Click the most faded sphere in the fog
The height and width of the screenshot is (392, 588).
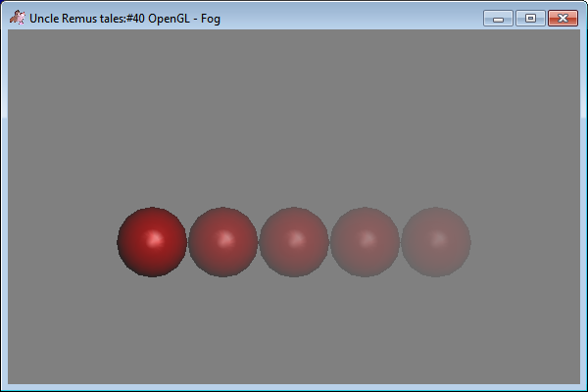tap(436, 242)
